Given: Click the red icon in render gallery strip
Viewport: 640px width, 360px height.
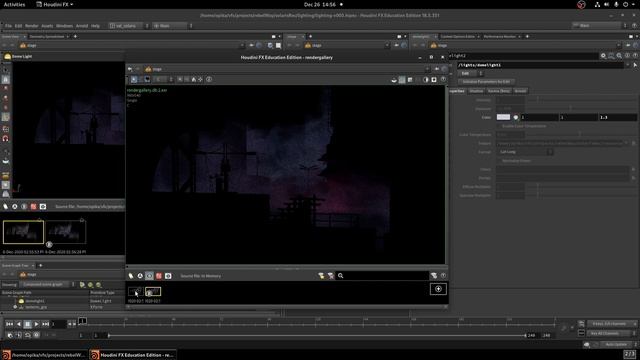Looking at the screenshot, I should (x=159, y=276).
